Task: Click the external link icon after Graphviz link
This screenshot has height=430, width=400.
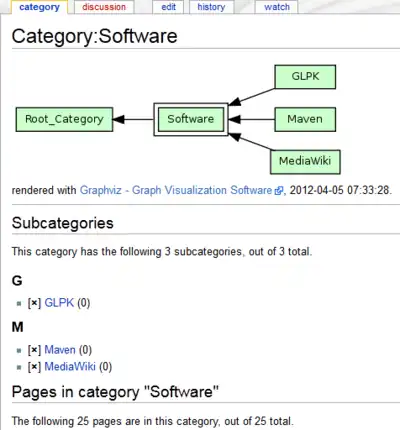Action: 278,191
